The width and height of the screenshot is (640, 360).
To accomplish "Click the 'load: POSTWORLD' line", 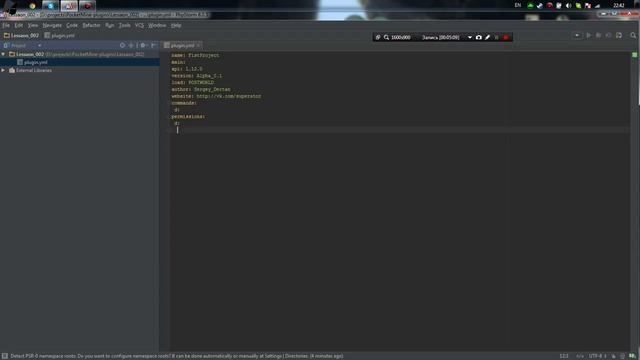I will tap(193, 82).
